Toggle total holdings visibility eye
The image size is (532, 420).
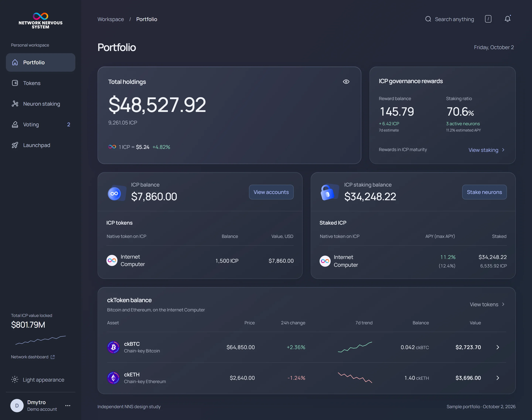click(x=346, y=82)
